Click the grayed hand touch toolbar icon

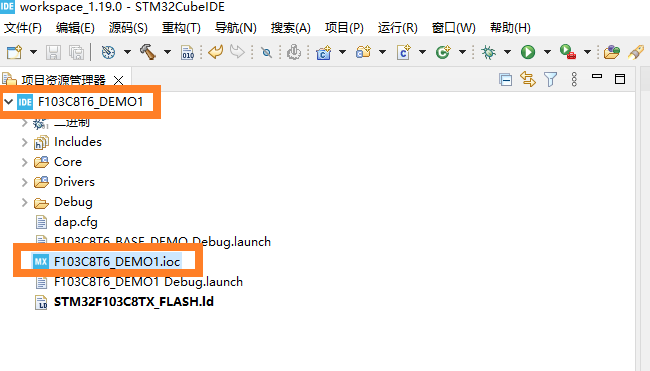(x=294, y=52)
